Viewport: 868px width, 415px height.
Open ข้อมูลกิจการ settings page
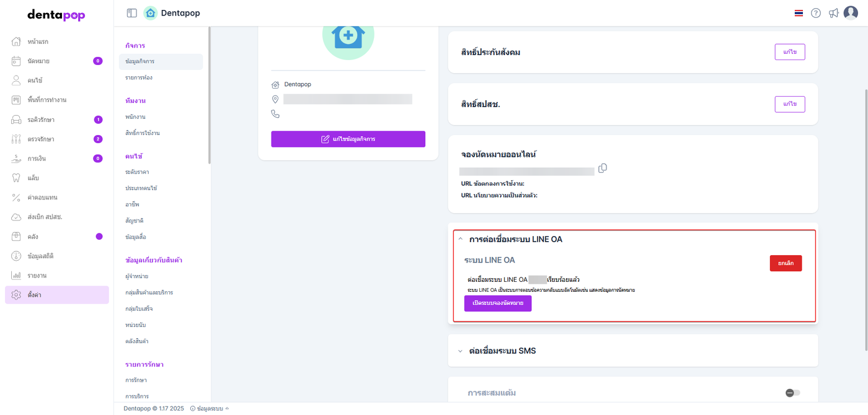click(x=161, y=61)
